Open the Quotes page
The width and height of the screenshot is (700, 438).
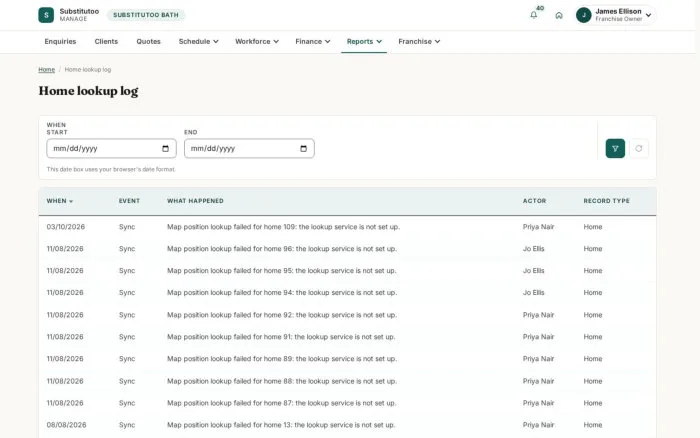tap(148, 42)
